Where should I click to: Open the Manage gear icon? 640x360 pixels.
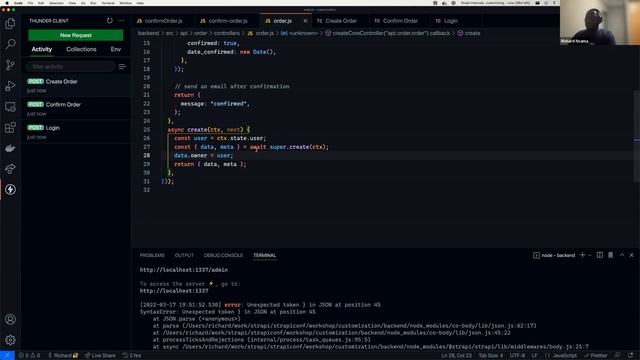pos(10,340)
